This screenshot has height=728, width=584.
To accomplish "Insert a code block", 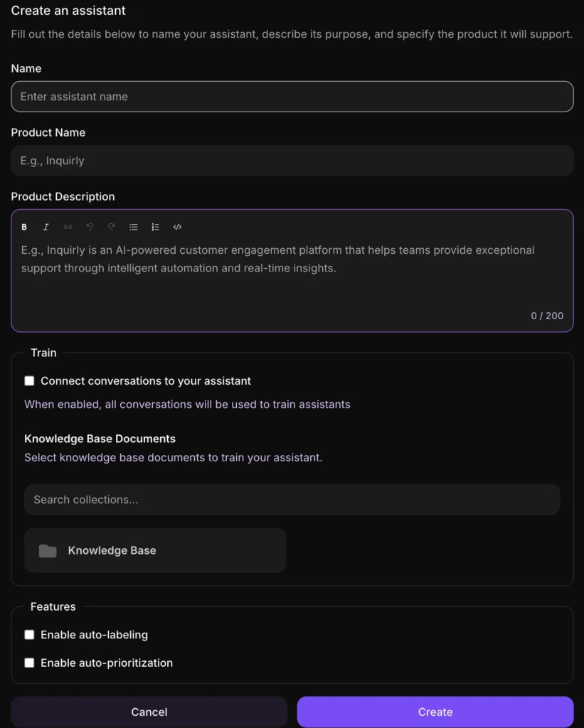I will pyautogui.click(x=177, y=227).
